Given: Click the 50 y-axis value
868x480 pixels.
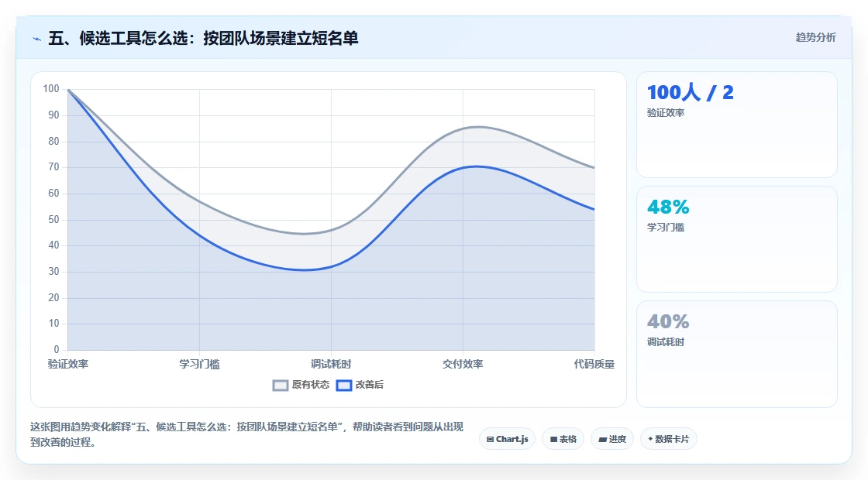Looking at the screenshot, I should 53,220.
